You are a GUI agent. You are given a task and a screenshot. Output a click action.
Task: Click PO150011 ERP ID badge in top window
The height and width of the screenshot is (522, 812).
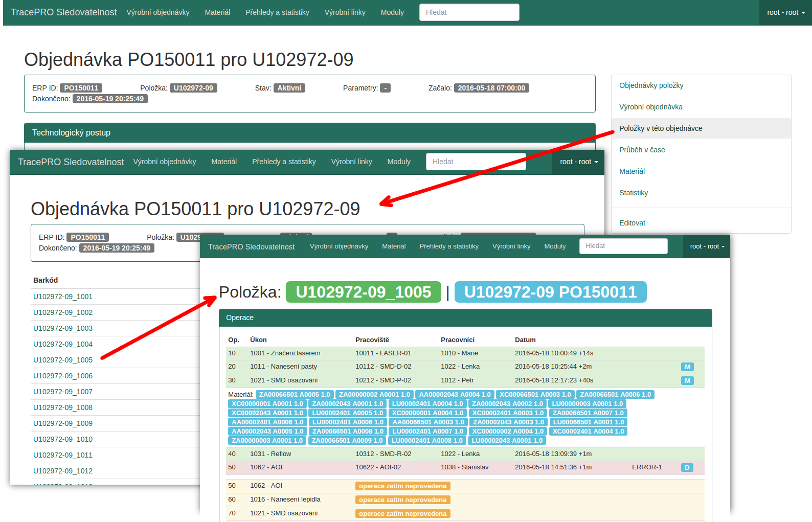coord(81,88)
